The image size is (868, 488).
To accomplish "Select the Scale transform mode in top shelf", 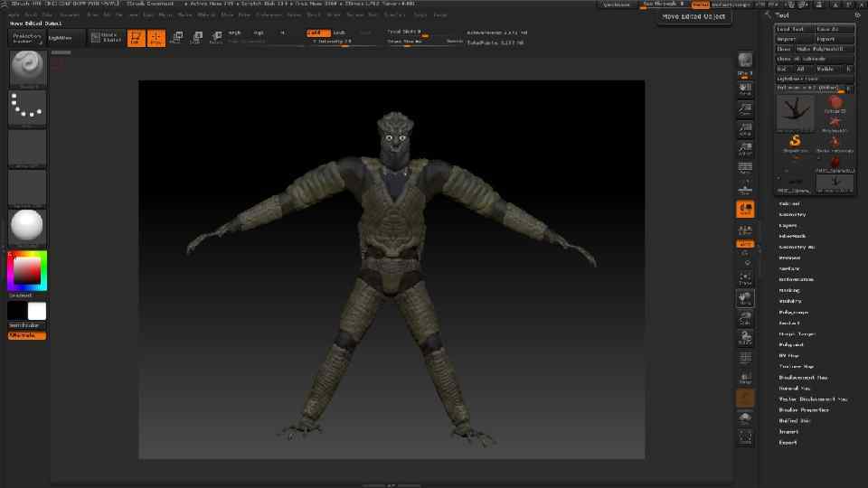I will (195, 38).
